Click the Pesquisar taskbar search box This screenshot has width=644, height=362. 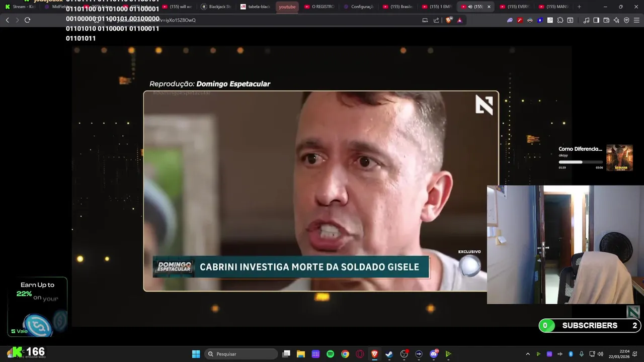click(x=242, y=354)
